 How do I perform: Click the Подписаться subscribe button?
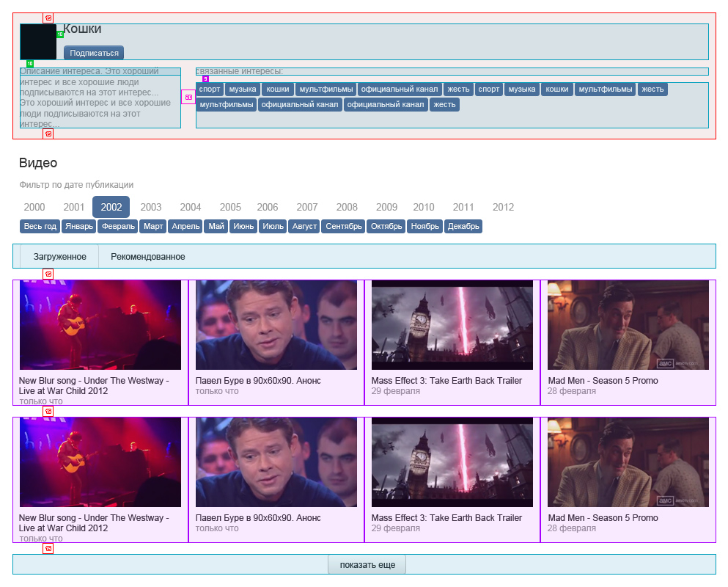coord(94,53)
